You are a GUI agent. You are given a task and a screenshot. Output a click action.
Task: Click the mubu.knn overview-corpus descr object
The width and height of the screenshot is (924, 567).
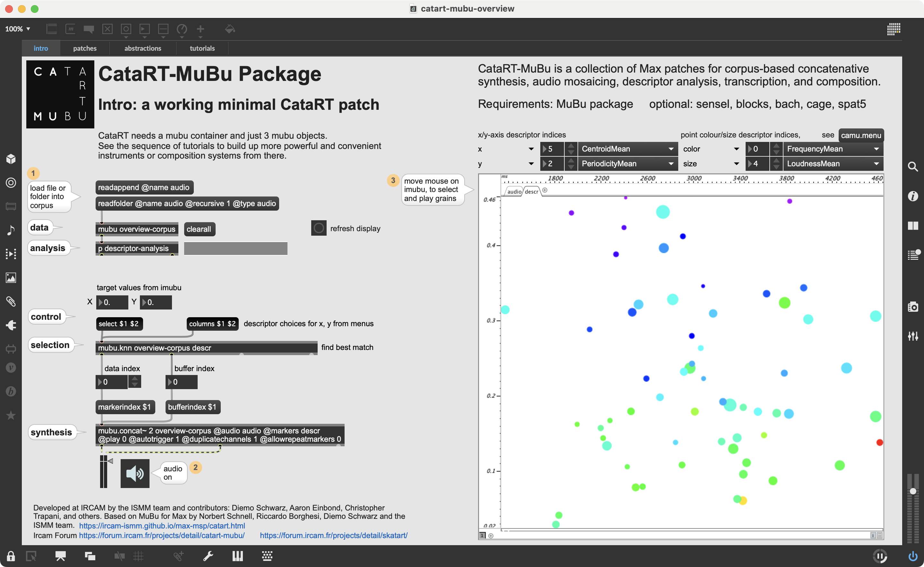(x=207, y=348)
